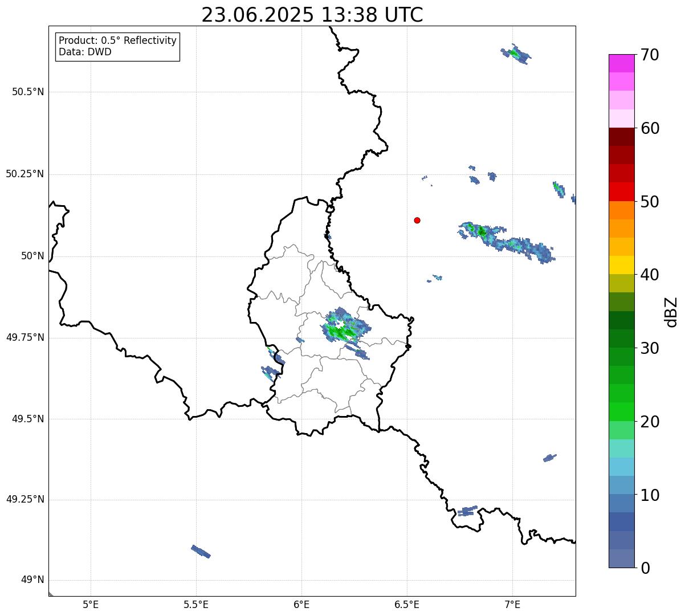Click the '7°E' longitude label
This screenshot has width=685, height=616.
point(512,605)
